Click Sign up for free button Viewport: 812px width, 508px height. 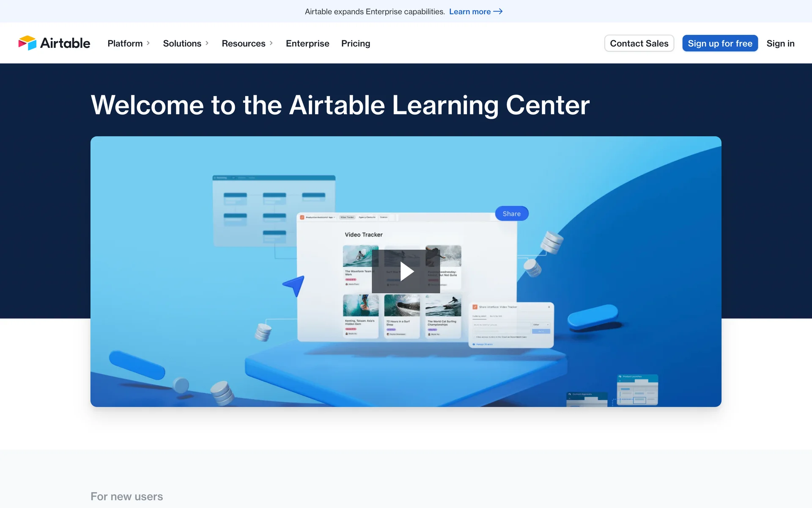point(719,43)
